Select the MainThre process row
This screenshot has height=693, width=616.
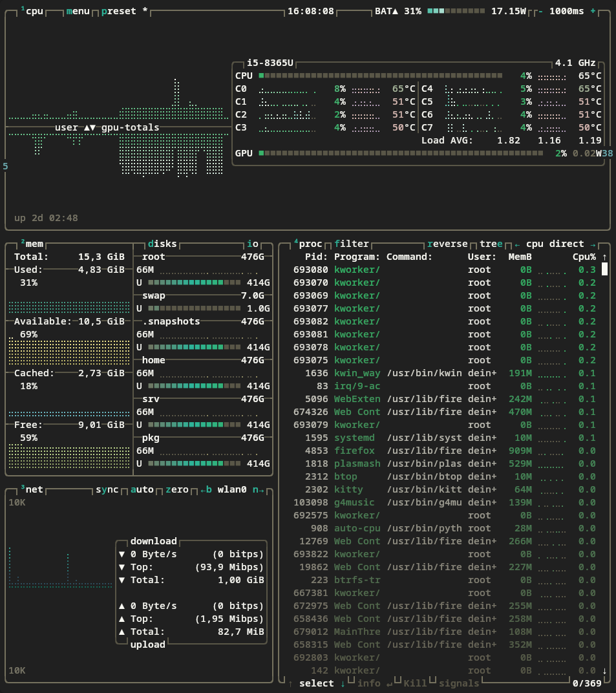pos(445,632)
